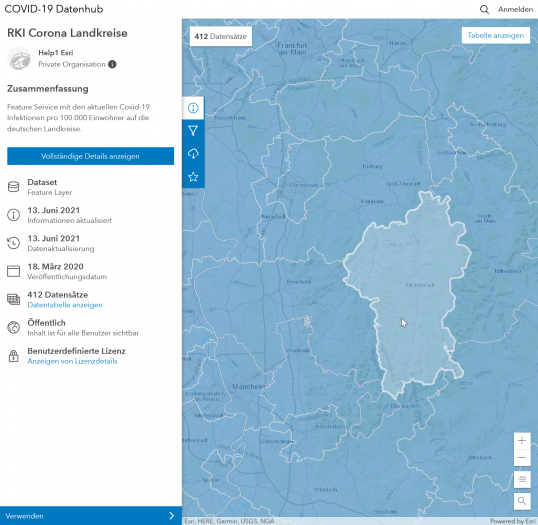Open the map search magnifier

(522, 501)
